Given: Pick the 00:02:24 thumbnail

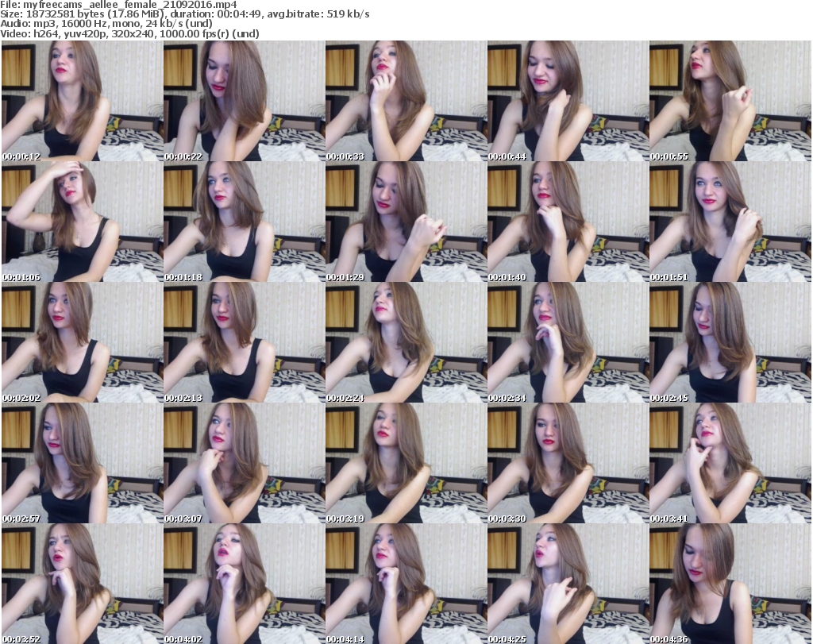Looking at the screenshot, I should (x=406, y=343).
